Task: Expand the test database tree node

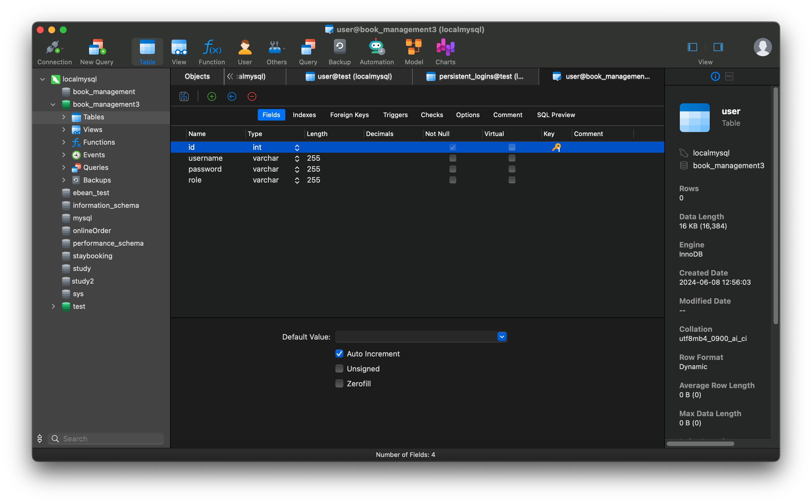Action: pyautogui.click(x=53, y=306)
